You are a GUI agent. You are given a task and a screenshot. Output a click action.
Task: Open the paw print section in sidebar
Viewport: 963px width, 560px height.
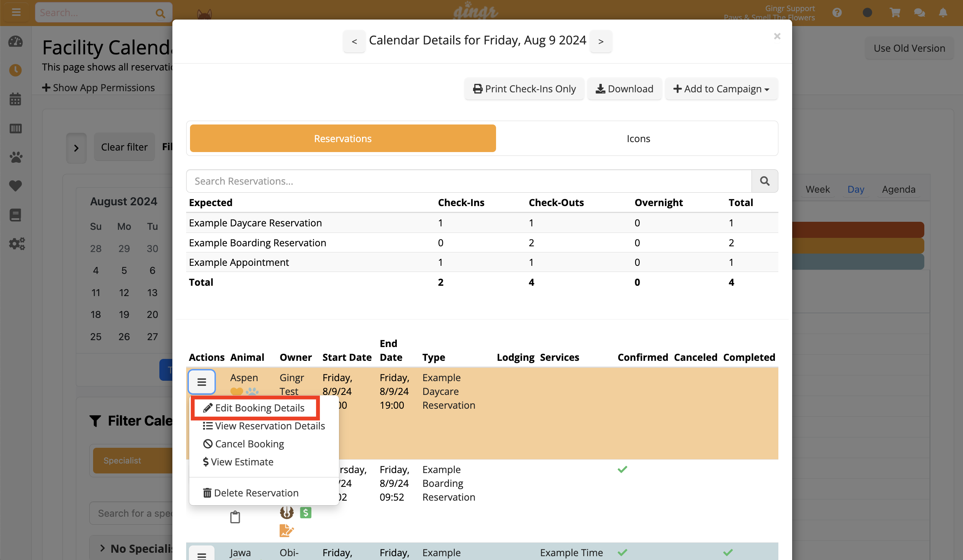tap(15, 157)
